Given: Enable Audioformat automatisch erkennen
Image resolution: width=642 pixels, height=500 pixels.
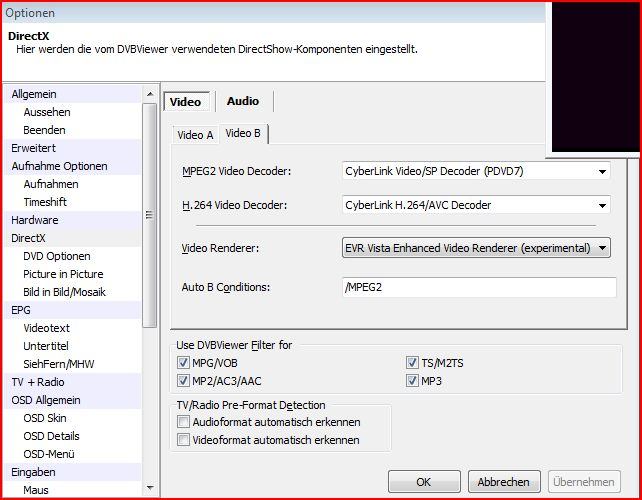Looking at the screenshot, I should (x=183, y=421).
